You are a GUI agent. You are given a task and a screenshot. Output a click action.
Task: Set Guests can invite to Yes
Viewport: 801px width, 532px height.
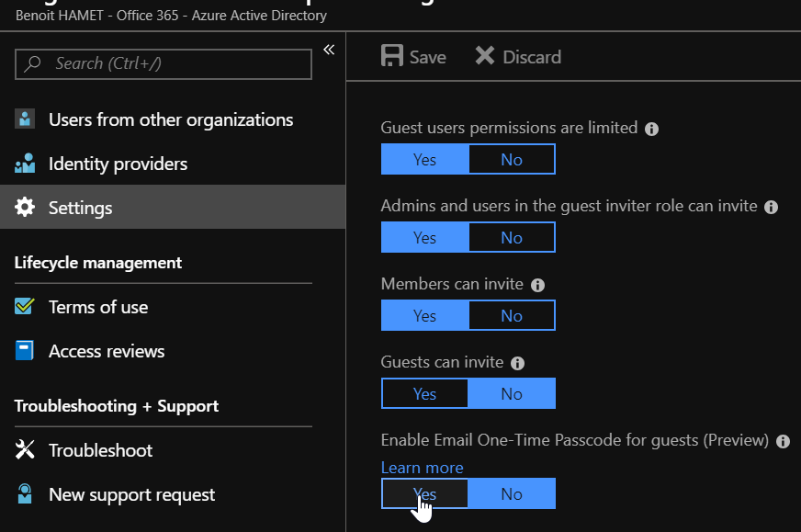point(424,393)
